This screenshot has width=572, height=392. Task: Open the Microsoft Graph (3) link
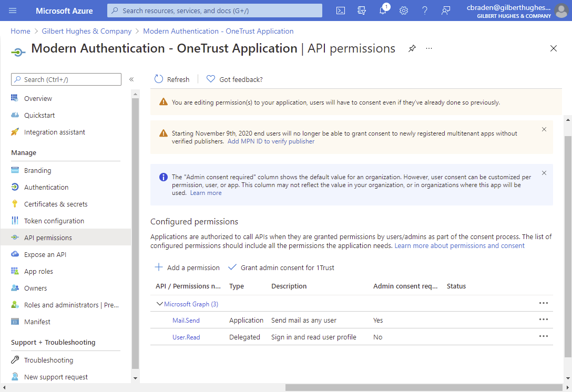191,304
